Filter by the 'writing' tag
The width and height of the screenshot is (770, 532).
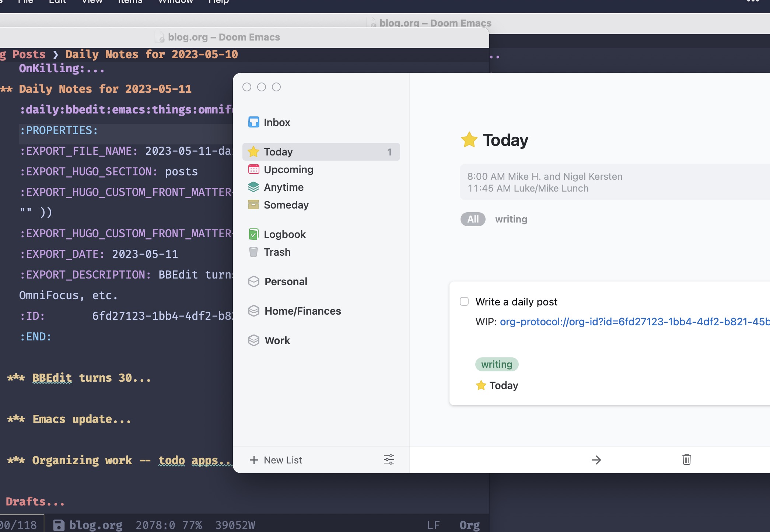[x=511, y=219]
